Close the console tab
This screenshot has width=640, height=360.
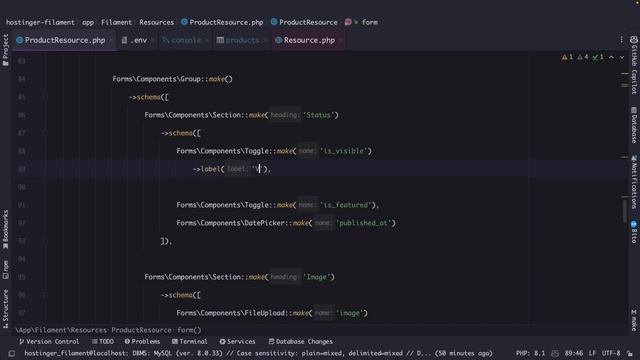[x=207, y=40]
